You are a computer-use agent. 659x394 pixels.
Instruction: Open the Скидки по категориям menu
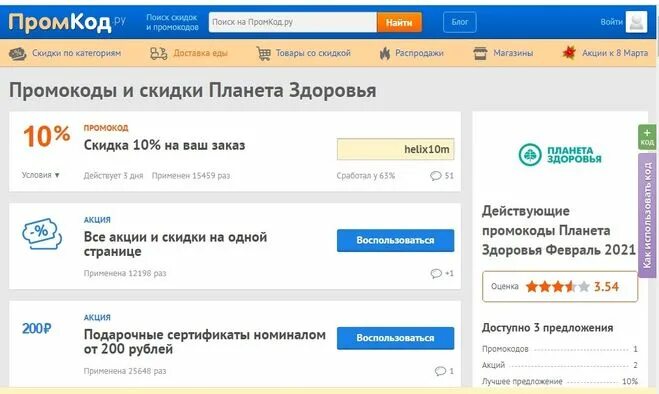click(x=76, y=53)
